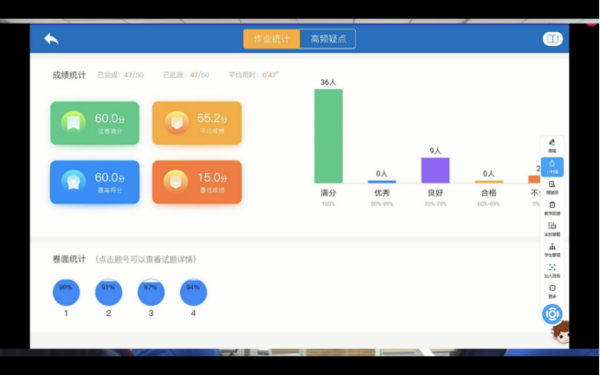Image resolution: width=600 pixels, height=375 pixels.
Task: Open question 3 with 87% circle
Action: click(151, 292)
